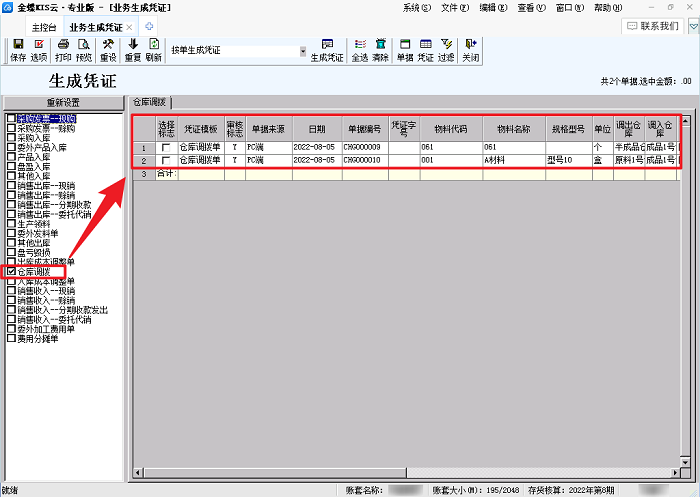
Task: Switch to the 主控台 tab
Action: 41,26
